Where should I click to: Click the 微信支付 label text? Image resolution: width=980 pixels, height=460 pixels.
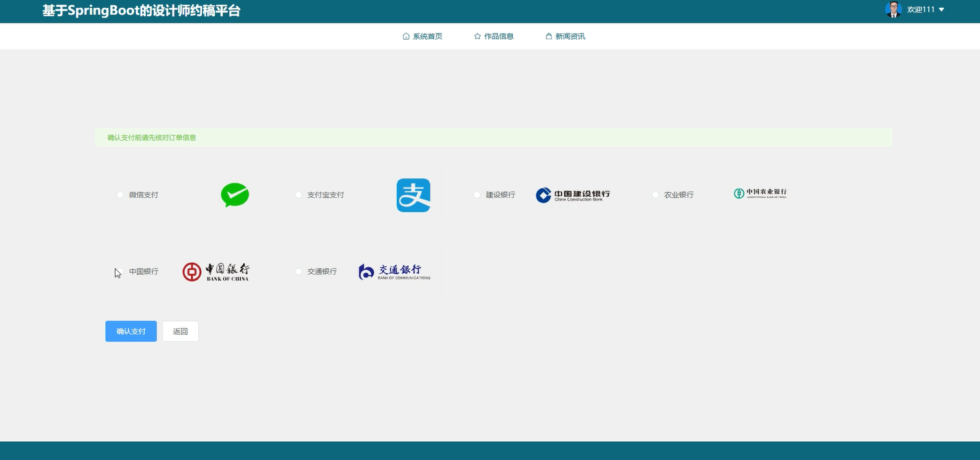coord(143,195)
